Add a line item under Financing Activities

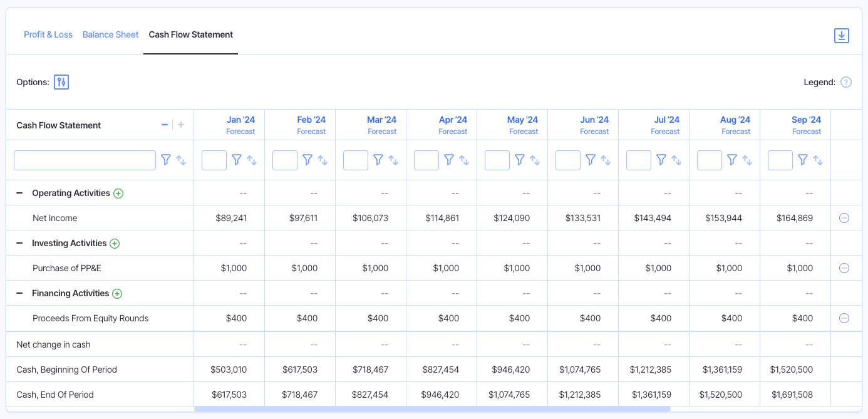[118, 293]
